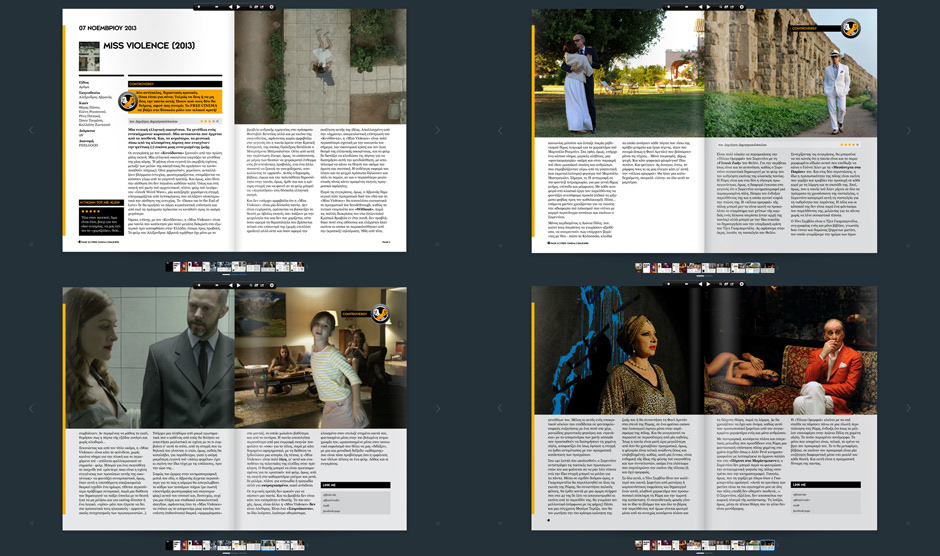Click the controversy badge over aqueduct photo

coord(851,28)
